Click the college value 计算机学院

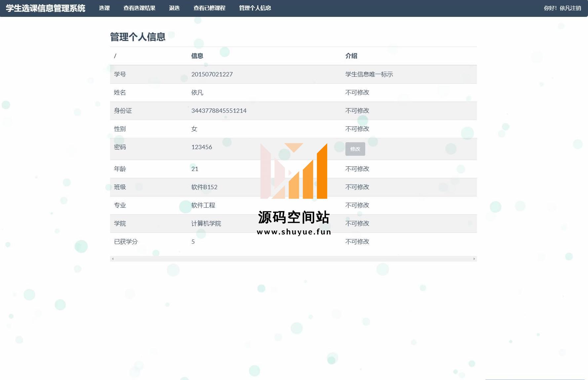(206, 223)
